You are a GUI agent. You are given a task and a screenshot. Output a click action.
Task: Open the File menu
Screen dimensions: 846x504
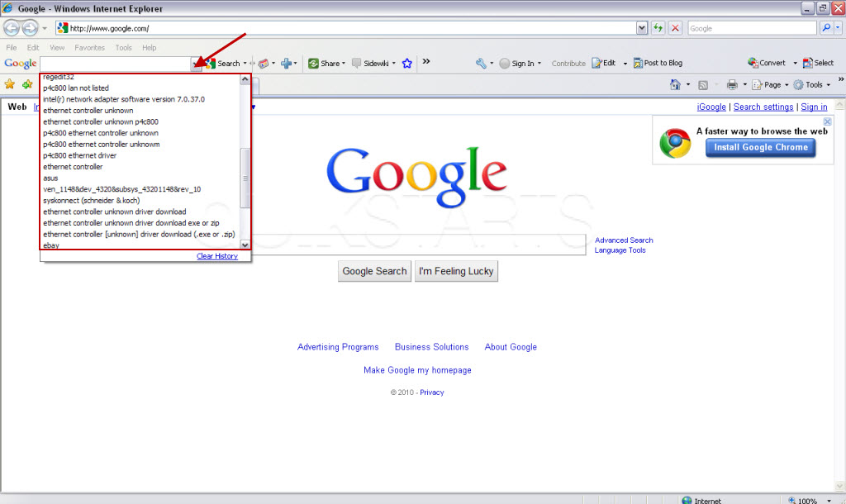12,47
